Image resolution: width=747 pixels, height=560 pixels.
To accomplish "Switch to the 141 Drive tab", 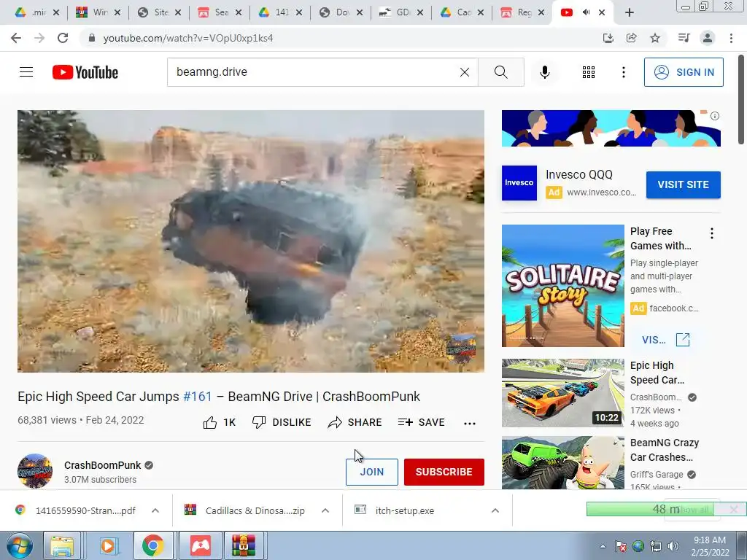I will [279, 12].
